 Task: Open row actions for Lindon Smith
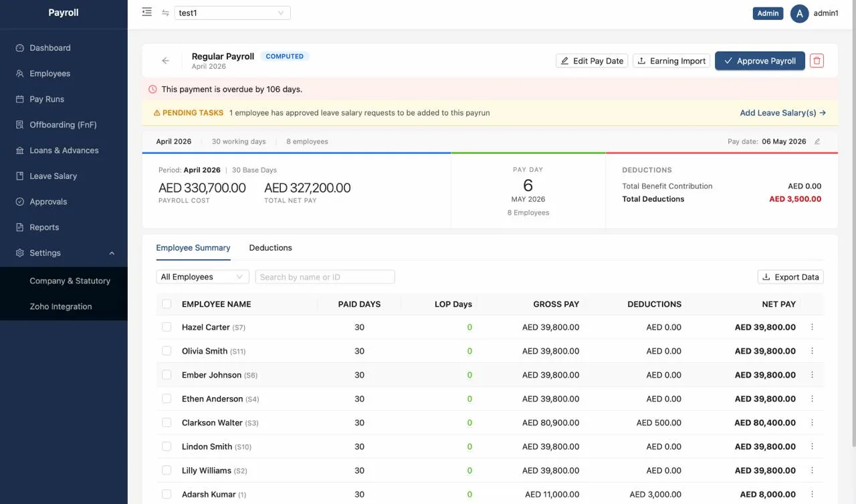(813, 447)
